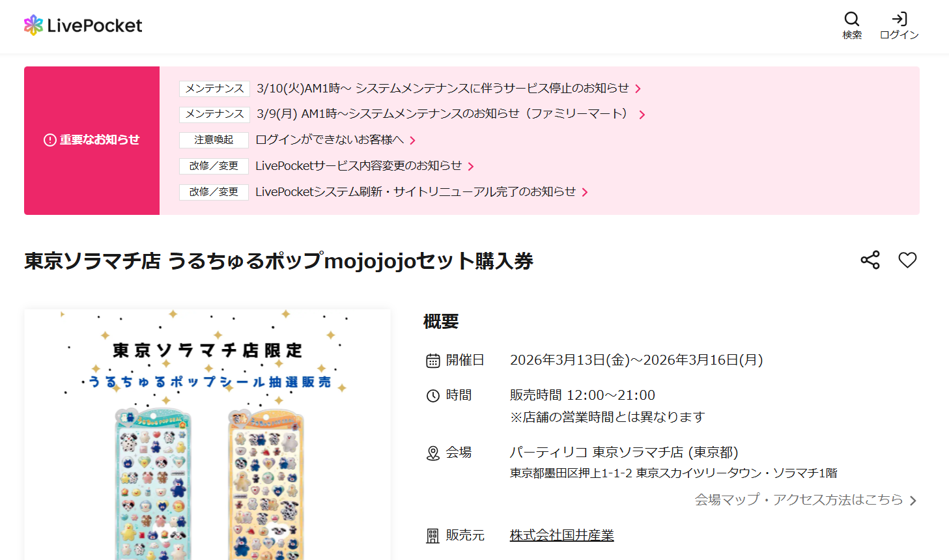Open seller link 株式会社国井産業
Image resolution: width=949 pixels, height=560 pixels.
561,535
